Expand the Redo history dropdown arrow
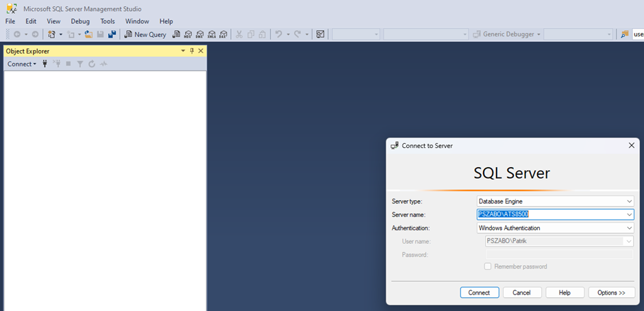Screen dimensions: 644x311 (x=307, y=34)
